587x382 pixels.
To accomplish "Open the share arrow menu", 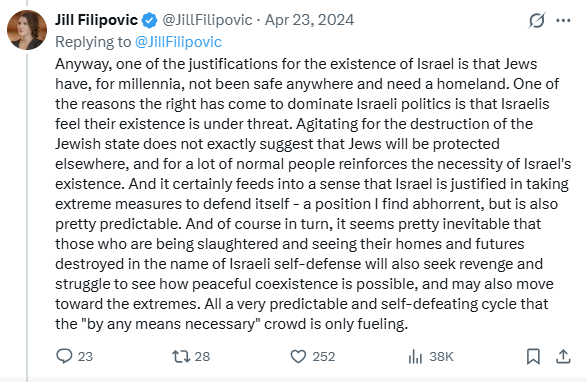I will pyautogui.click(x=563, y=356).
